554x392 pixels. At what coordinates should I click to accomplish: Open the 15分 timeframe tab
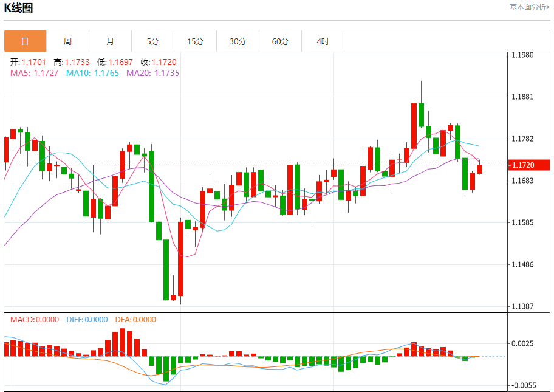click(196, 41)
